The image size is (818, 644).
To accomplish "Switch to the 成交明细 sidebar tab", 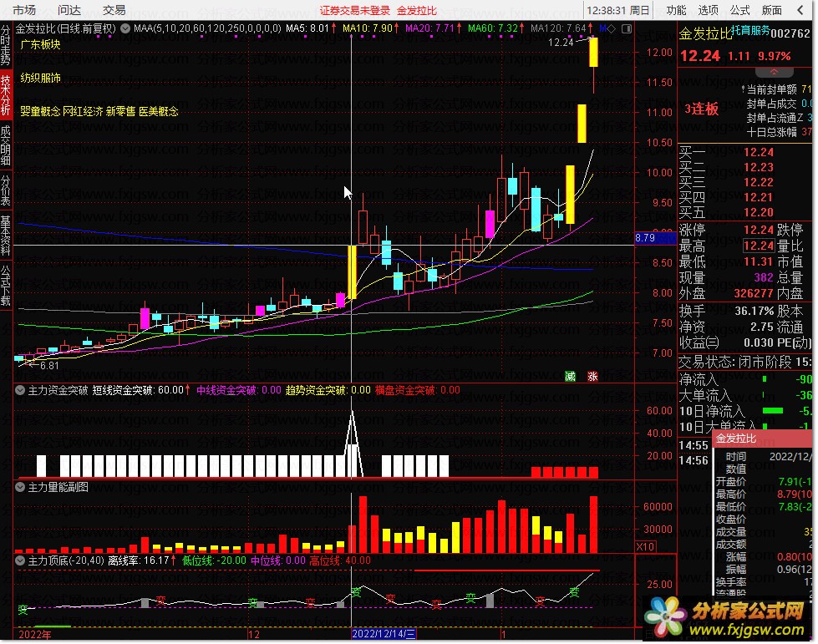I will coord(6,145).
